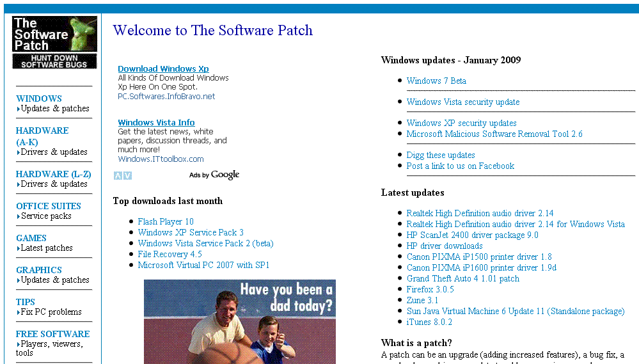The height and width of the screenshot is (364, 639).
Task: Open Microsoft Virtual PC 2007 with SP1
Action: [x=203, y=265]
